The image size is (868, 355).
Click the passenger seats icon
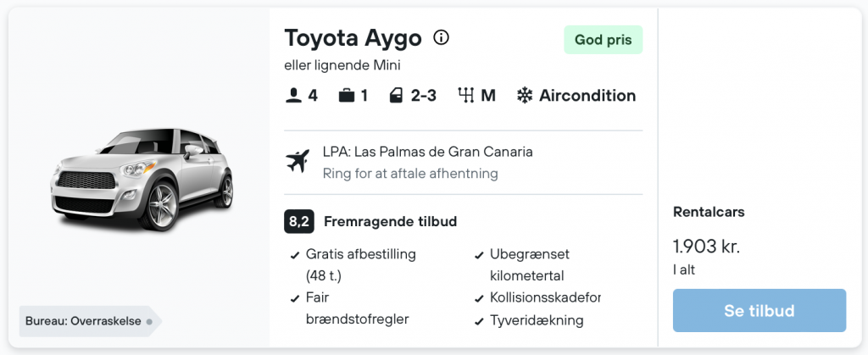(x=292, y=97)
